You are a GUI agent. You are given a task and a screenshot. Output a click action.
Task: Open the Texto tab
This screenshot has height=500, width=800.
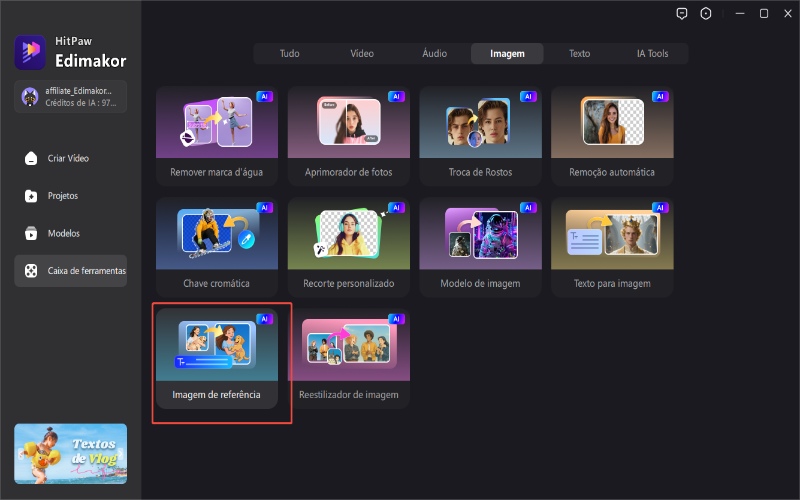pos(579,53)
